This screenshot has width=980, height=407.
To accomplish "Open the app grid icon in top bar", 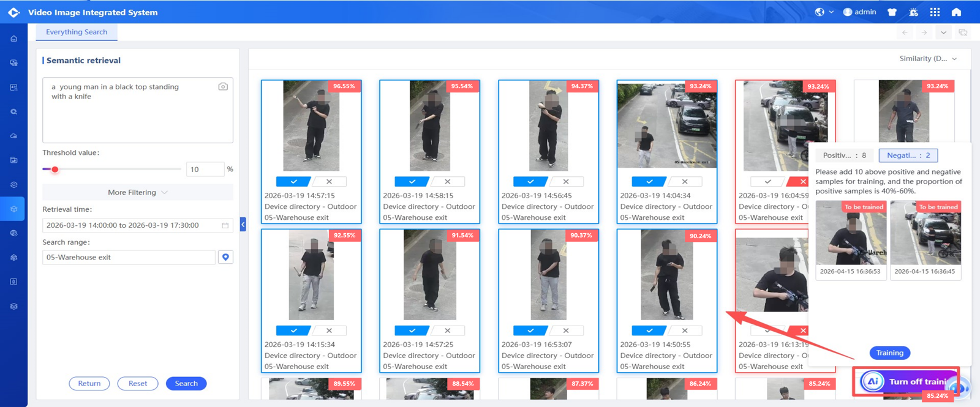I will pos(935,12).
